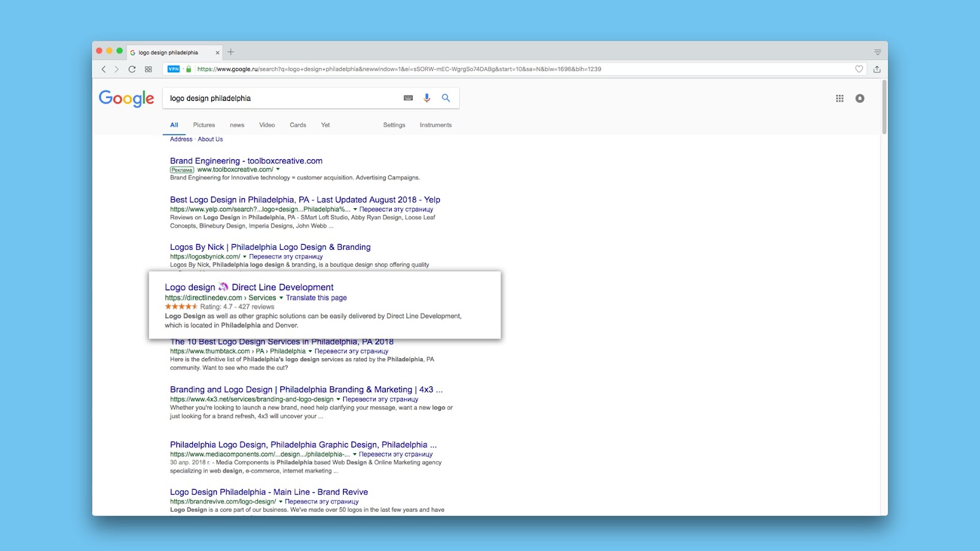This screenshot has width=980, height=551.
Task: Click the browser forward arrow
Action: click(x=116, y=69)
